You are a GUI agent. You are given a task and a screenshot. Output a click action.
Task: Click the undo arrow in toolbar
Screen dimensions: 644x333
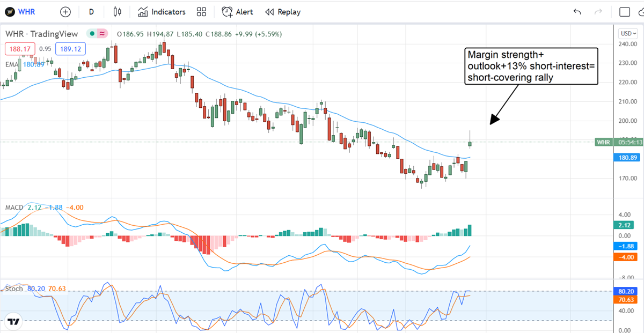point(577,12)
